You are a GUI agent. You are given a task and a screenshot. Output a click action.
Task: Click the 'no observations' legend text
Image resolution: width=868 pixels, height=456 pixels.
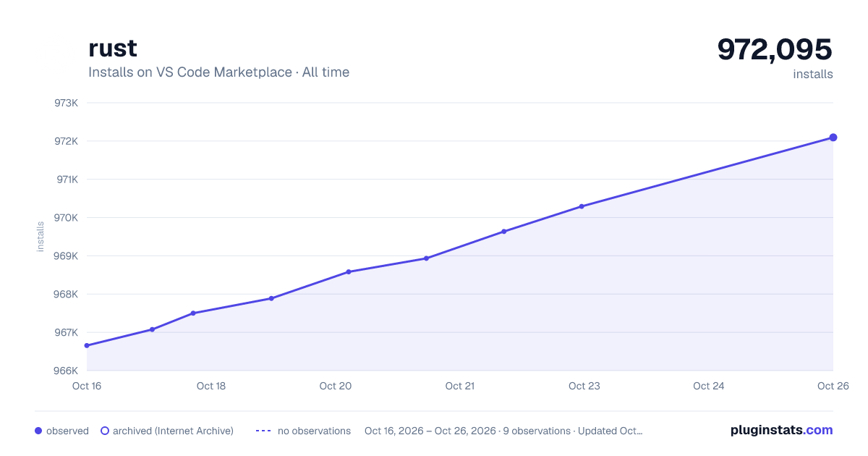(x=314, y=431)
